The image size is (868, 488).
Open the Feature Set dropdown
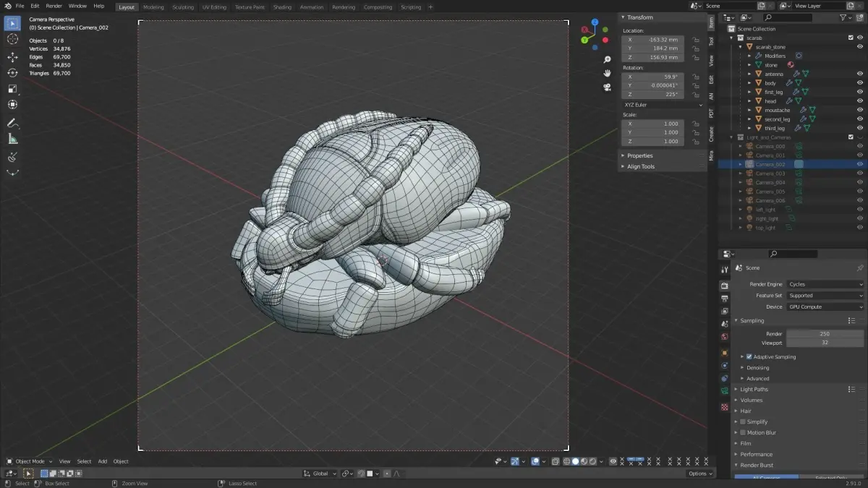[825, 295]
